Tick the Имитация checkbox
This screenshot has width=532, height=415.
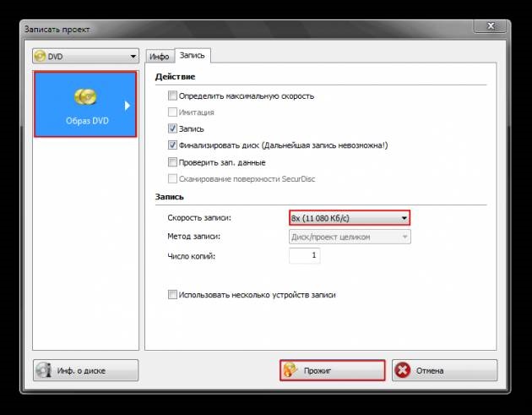coord(173,112)
